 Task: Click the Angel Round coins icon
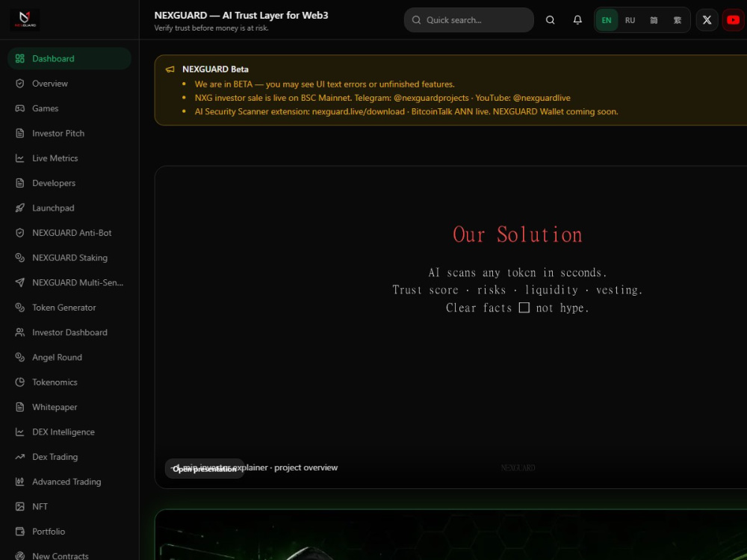pyautogui.click(x=19, y=357)
